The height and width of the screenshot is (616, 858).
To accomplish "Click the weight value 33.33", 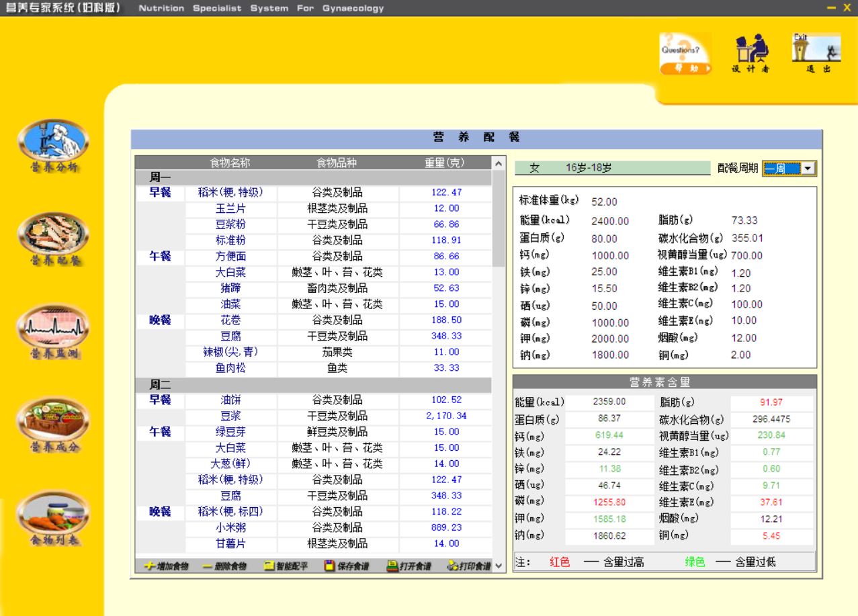I will click(x=446, y=368).
